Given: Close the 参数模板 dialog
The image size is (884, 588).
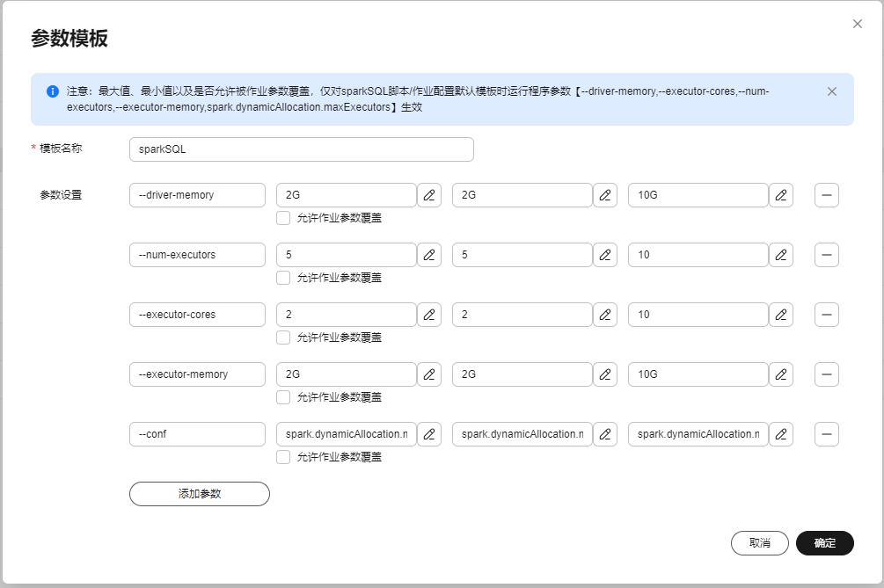Looking at the screenshot, I should 858,24.
